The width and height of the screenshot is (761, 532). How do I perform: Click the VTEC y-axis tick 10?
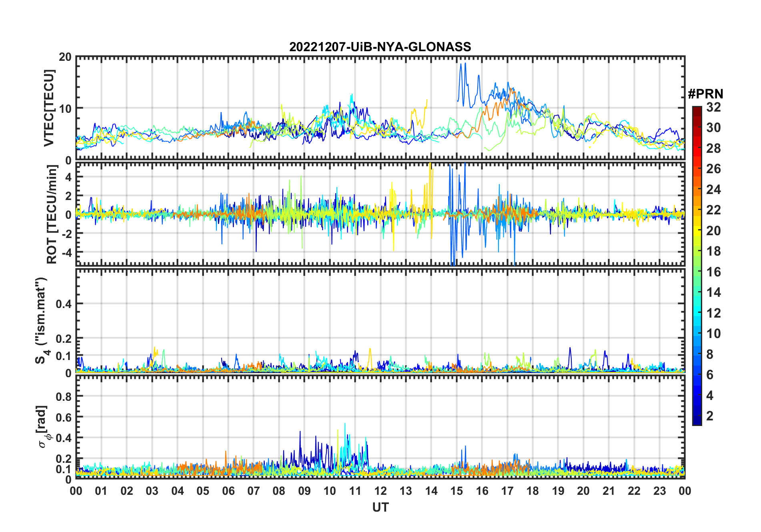coord(65,108)
